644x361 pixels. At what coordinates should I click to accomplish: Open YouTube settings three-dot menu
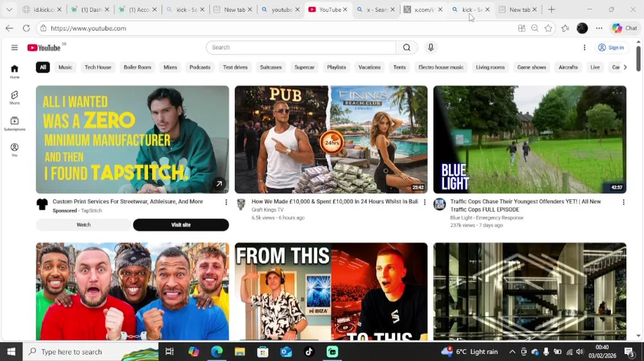(584, 48)
